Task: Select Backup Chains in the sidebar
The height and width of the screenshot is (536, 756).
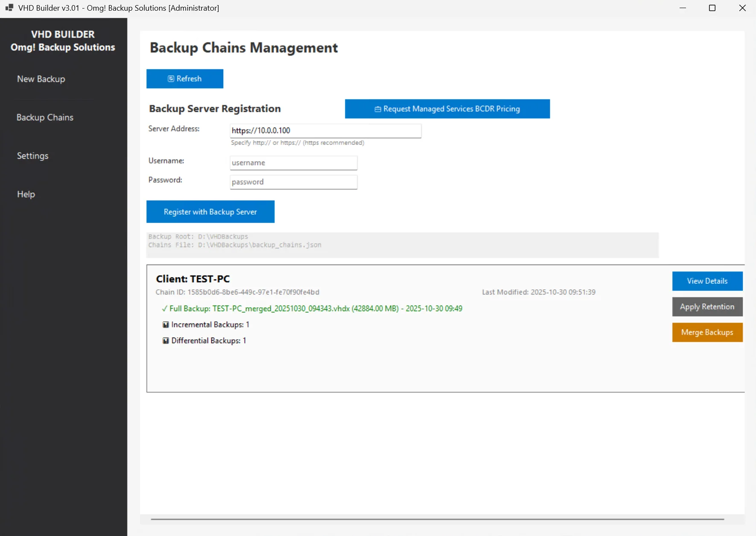Action: coord(44,117)
